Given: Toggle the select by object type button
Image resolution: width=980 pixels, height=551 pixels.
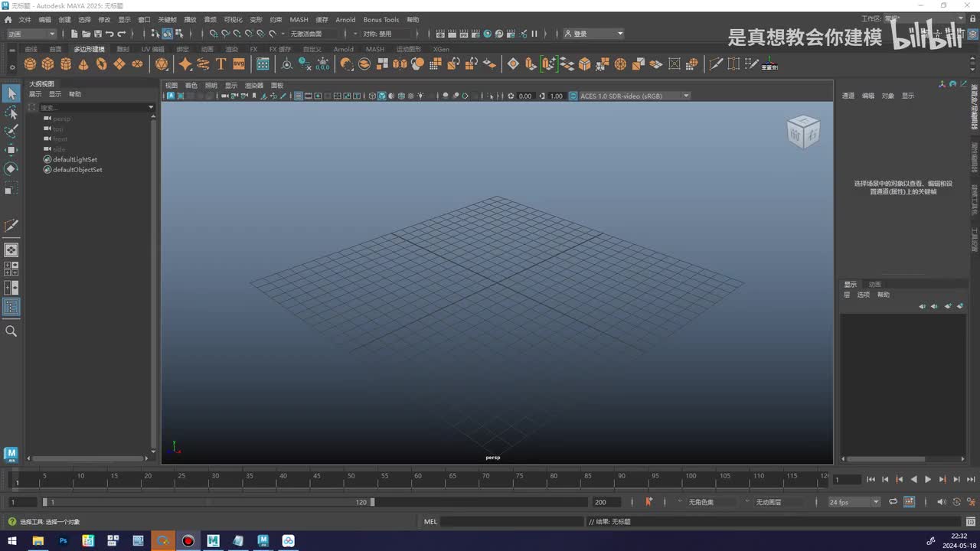Looking at the screenshot, I should click(167, 34).
